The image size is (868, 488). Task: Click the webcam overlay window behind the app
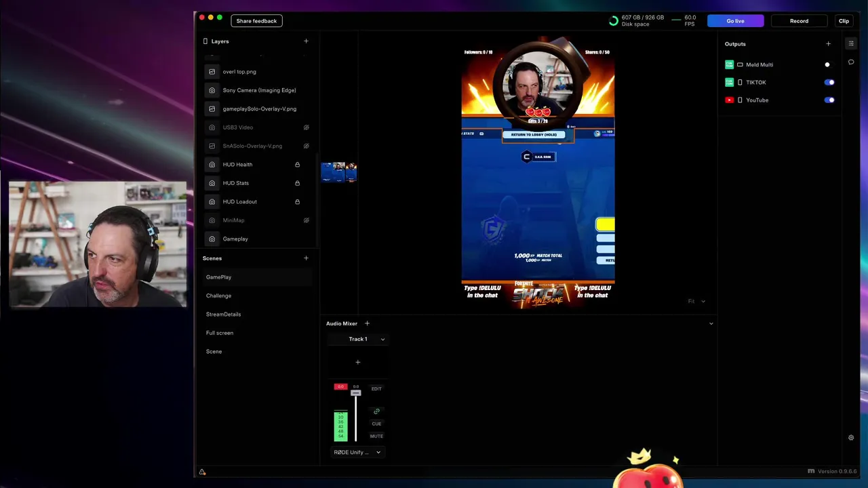point(98,245)
